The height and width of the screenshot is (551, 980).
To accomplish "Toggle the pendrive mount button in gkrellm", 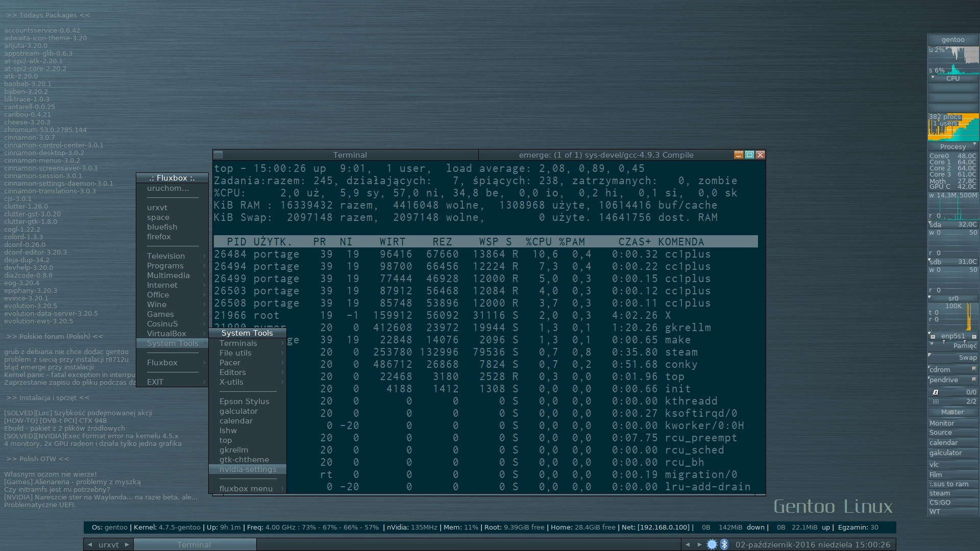I will (x=974, y=379).
